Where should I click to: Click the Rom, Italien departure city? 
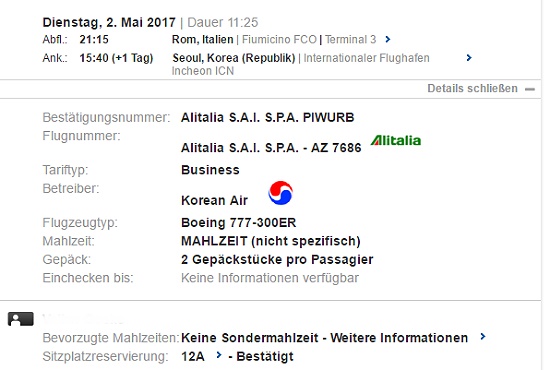(202, 39)
